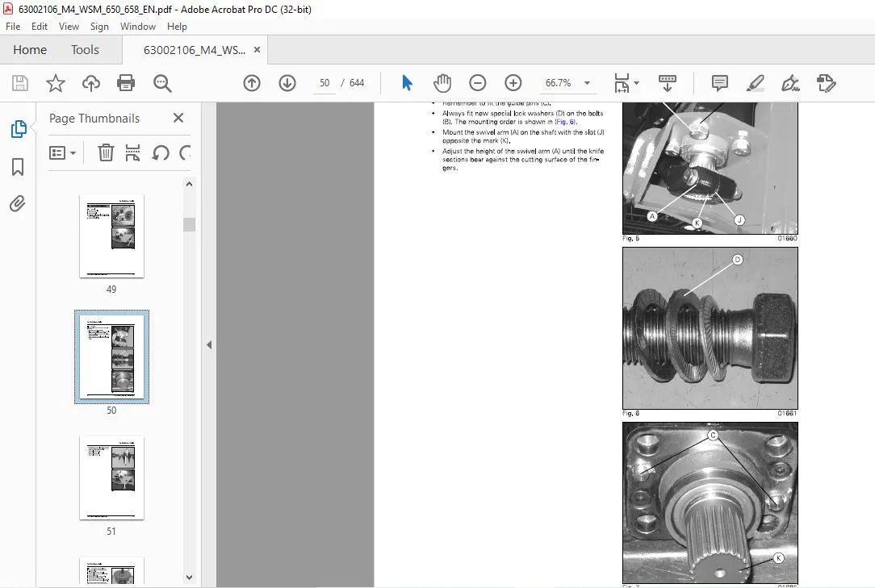Open the Attachments paperclip pane
Screen dimensions: 875x588
(18, 203)
